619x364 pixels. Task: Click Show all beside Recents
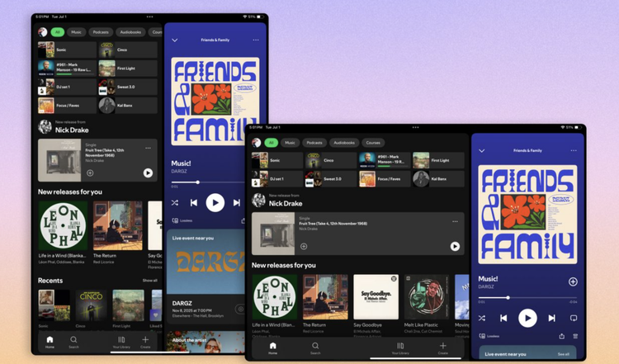[x=150, y=281]
